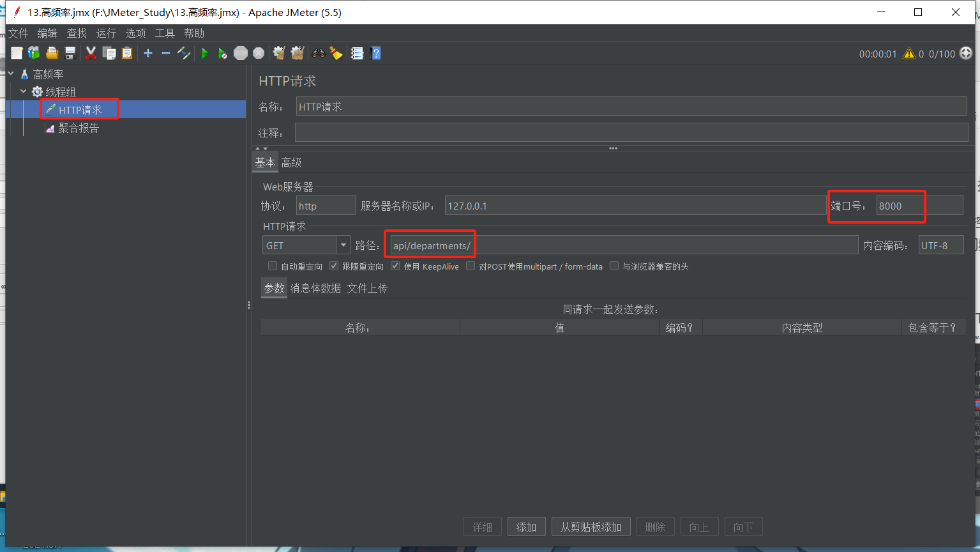Image resolution: width=980 pixels, height=552 pixels.
Task: Open Search with binoculars icon
Action: (318, 53)
